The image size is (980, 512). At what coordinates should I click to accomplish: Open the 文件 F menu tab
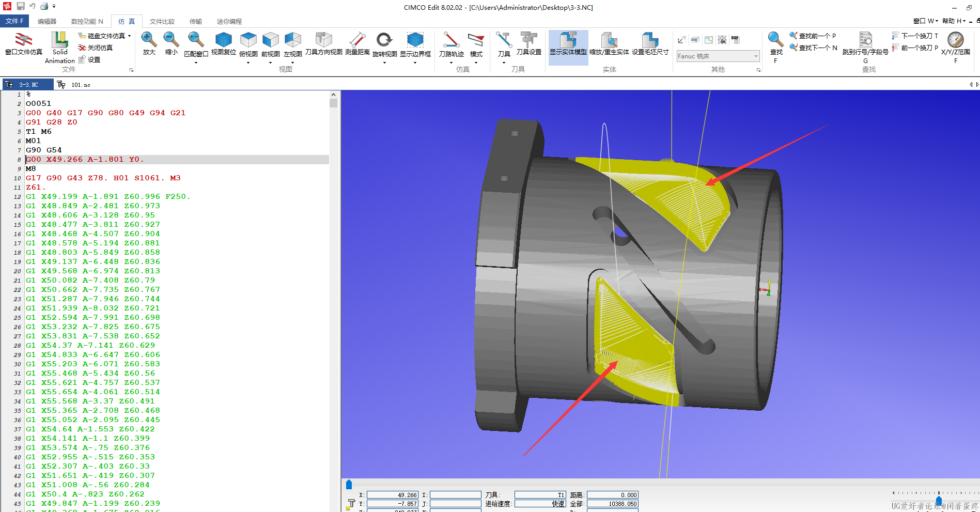click(x=14, y=21)
